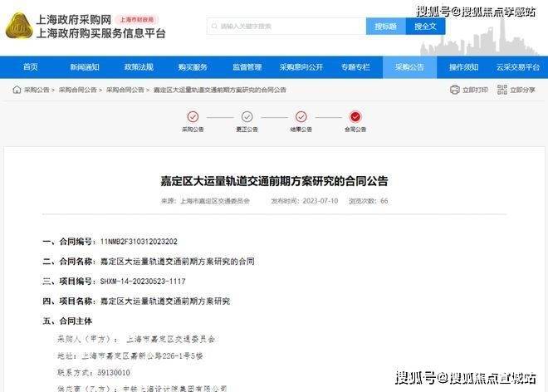The width and height of the screenshot is (548, 392).
Task: Open the 政策法规 navigation menu
Action: pos(139,66)
